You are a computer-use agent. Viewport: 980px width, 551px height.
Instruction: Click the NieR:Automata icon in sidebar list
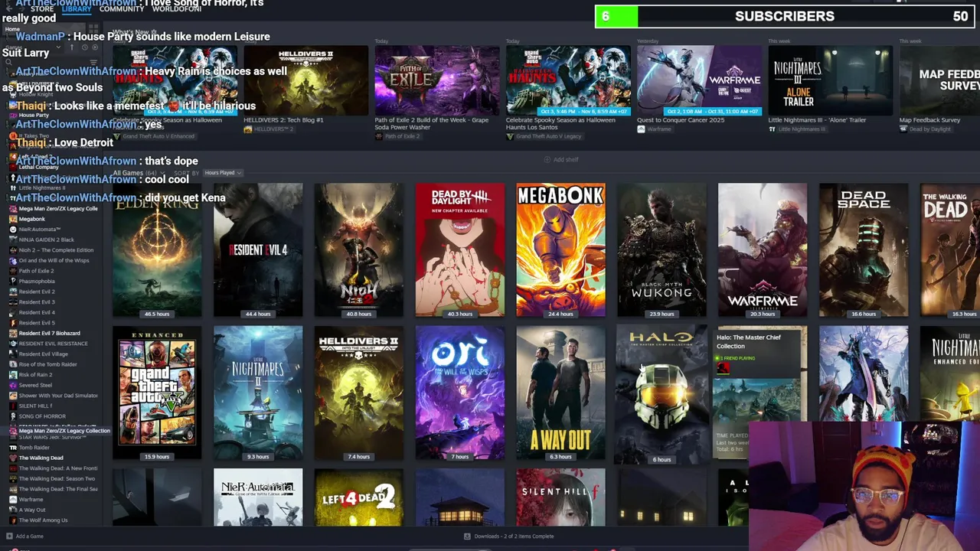tap(13, 230)
